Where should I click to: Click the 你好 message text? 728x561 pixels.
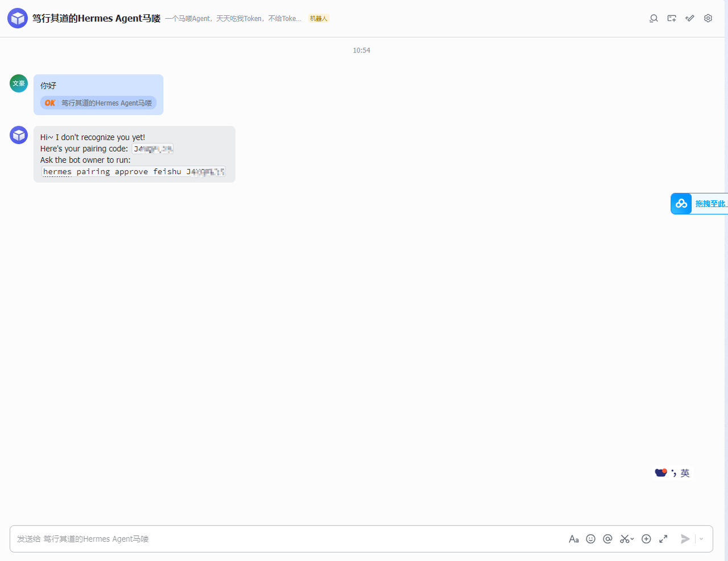[48, 86]
